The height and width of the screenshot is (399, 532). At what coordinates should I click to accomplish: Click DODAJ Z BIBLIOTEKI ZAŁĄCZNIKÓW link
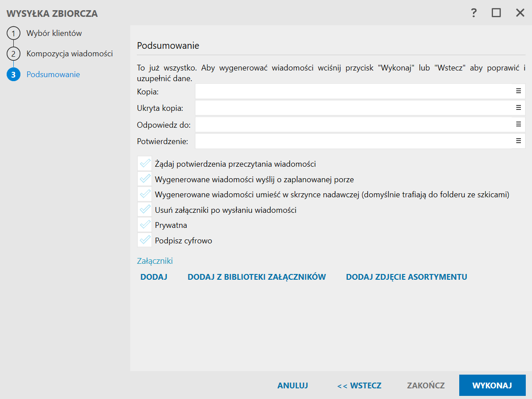click(x=256, y=277)
